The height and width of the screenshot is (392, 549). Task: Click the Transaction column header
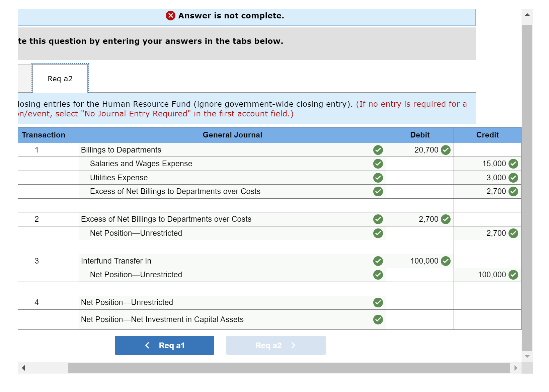coord(48,135)
